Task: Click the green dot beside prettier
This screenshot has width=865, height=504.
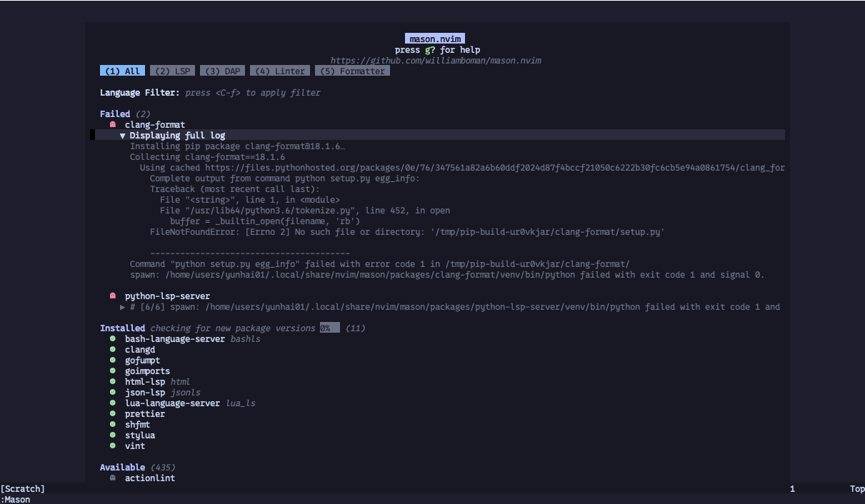Action: [113, 414]
